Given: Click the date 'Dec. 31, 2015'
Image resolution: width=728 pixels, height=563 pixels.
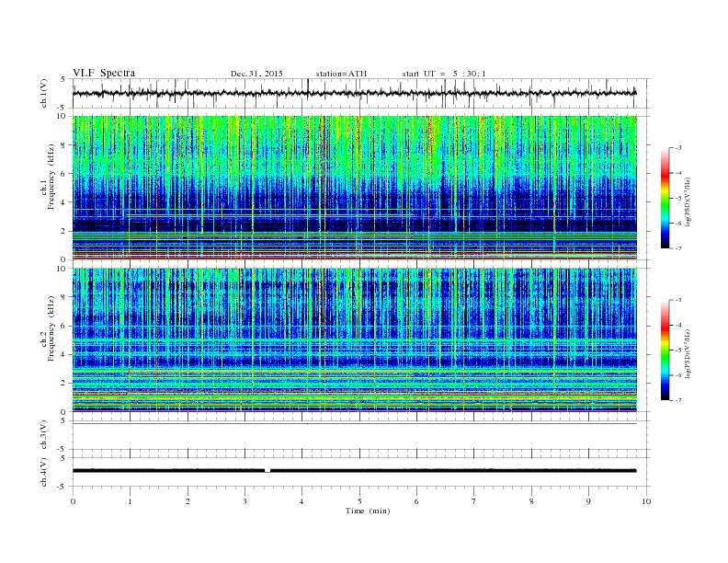Looking at the screenshot, I should point(256,74).
